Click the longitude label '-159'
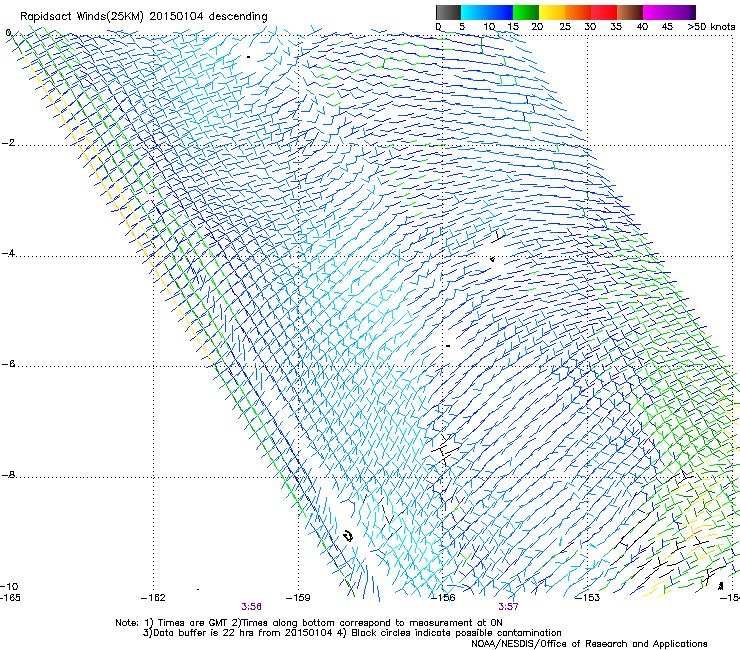The width and height of the screenshot is (740, 650). click(298, 598)
